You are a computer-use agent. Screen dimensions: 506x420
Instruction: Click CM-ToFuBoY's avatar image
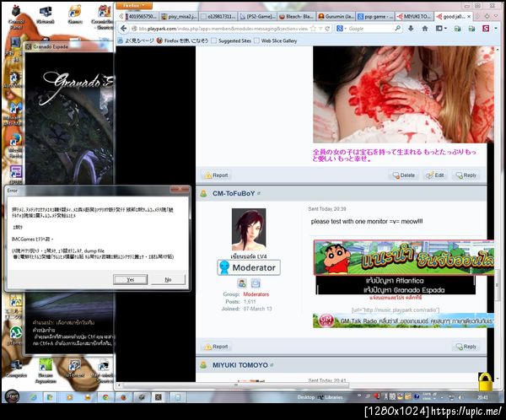249,229
